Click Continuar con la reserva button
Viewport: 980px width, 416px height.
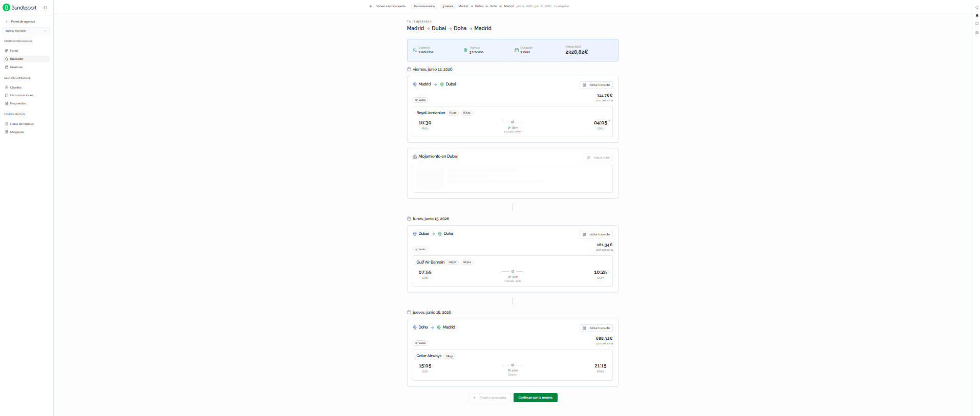(x=536, y=398)
